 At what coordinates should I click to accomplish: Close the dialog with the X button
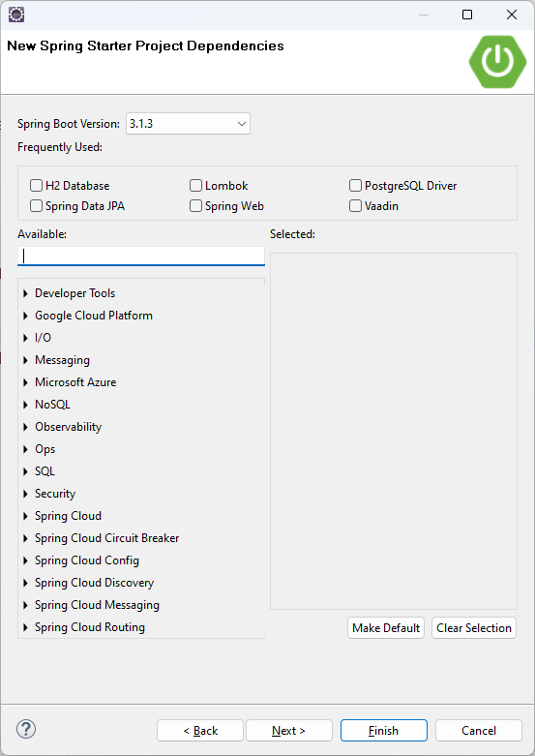coord(512,15)
